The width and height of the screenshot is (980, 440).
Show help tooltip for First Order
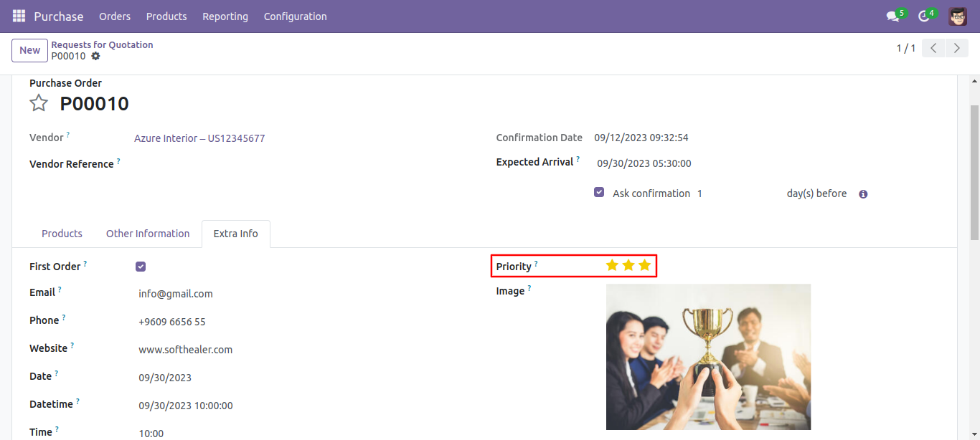point(85,263)
